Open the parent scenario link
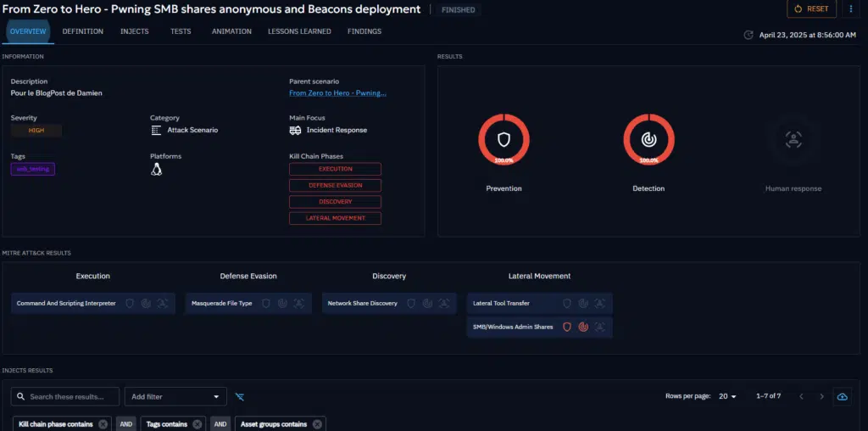The width and height of the screenshot is (868, 431). pyautogui.click(x=337, y=93)
